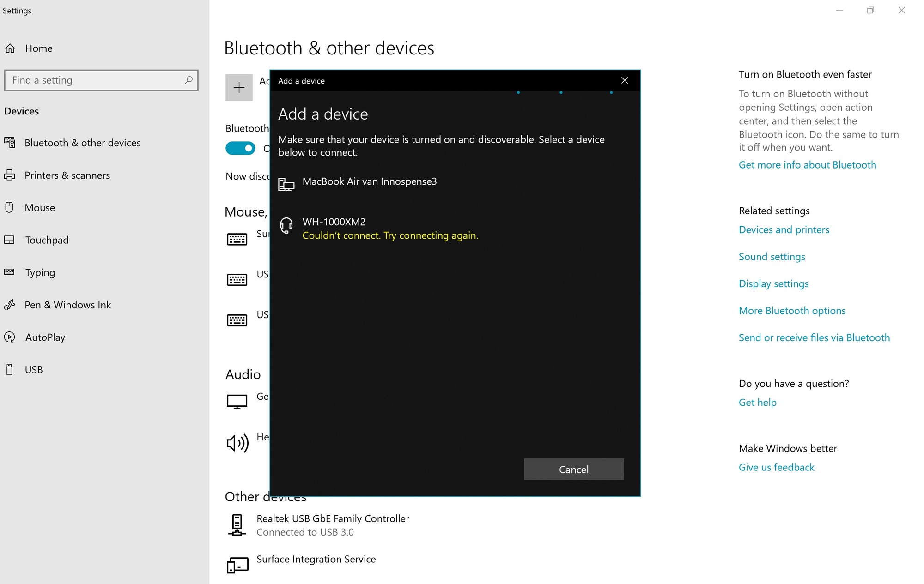This screenshot has width=924, height=584.
Task: Open USB settings
Action: tap(34, 369)
